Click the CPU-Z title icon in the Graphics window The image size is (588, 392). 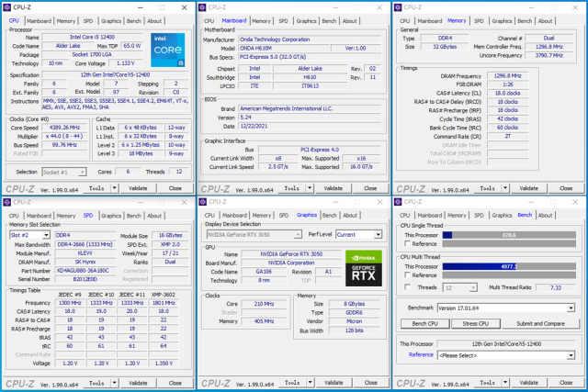coord(203,202)
